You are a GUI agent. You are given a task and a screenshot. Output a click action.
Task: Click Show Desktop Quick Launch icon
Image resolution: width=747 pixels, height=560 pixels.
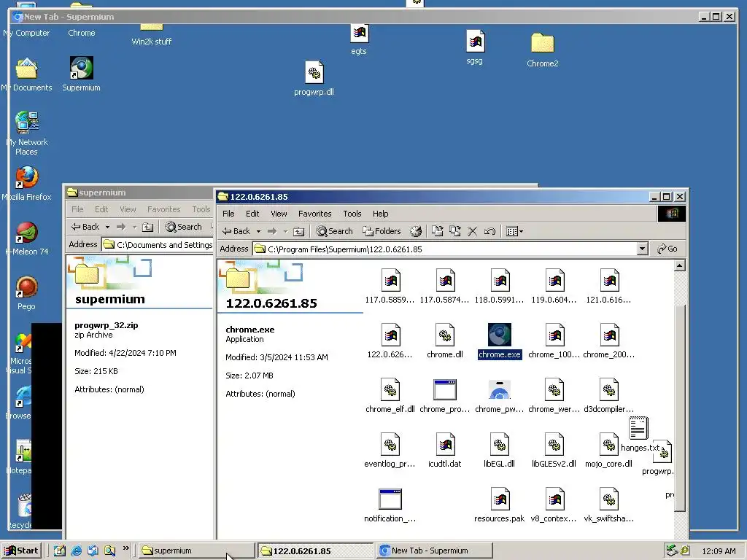60,551
